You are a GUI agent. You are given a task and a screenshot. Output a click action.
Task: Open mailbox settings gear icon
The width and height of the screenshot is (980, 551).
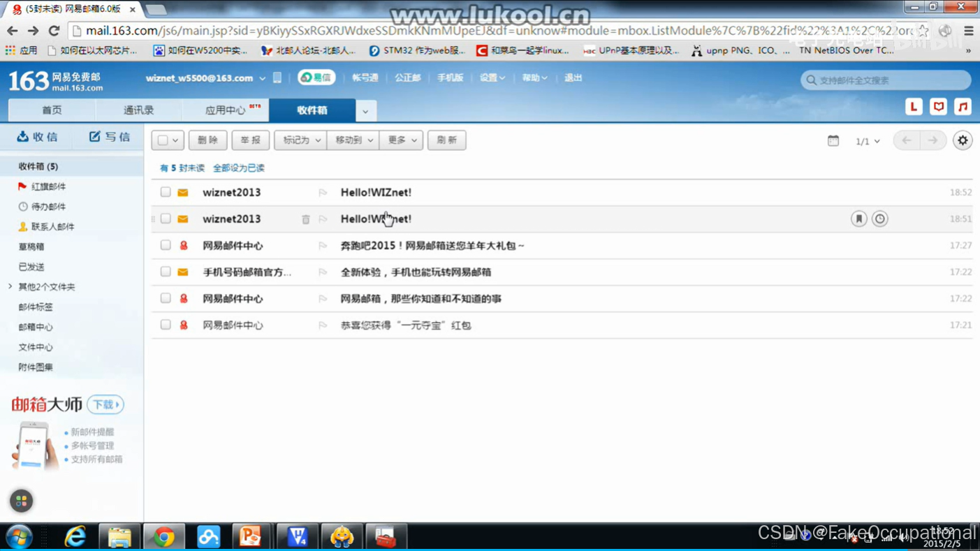pos(963,140)
